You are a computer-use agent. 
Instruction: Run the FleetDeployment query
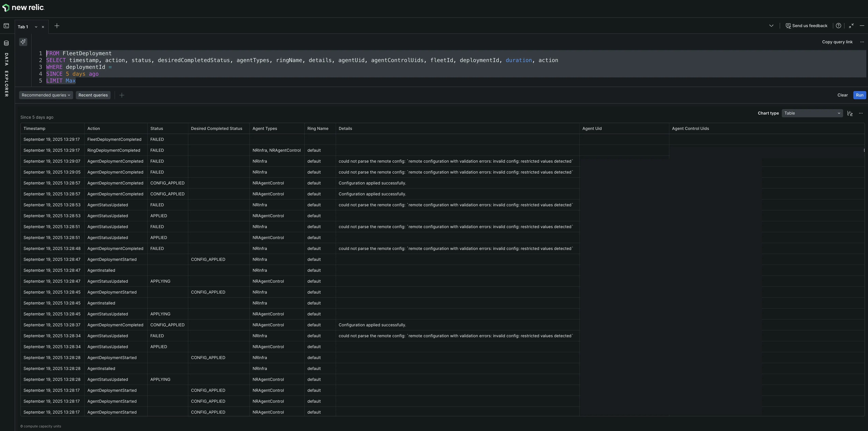coord(859,95)
